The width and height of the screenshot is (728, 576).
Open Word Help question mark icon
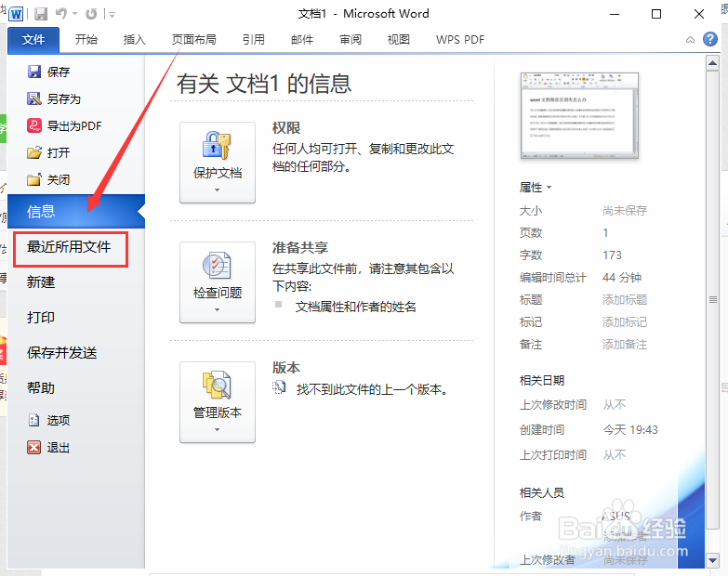tap(710, 39)
